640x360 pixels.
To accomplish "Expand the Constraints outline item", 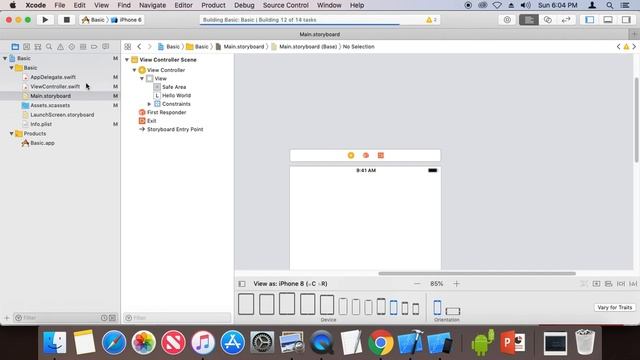I will 149,104.
